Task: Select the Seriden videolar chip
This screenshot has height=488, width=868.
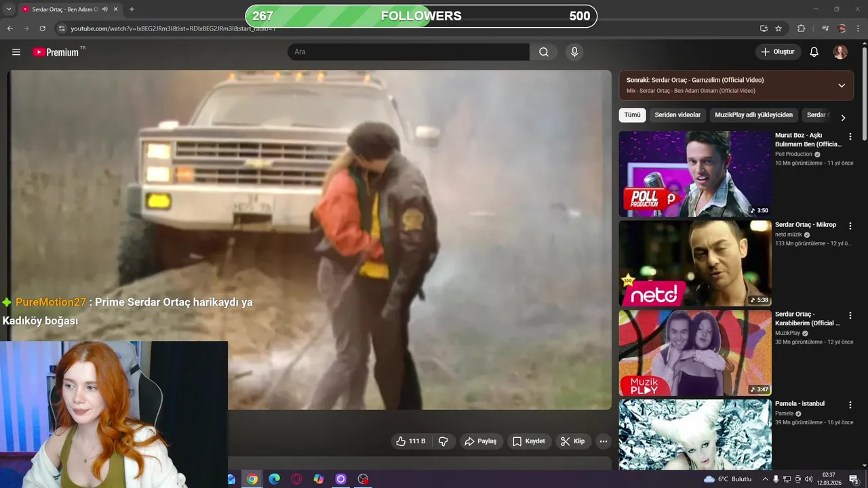Action: (x=677, y=115)
